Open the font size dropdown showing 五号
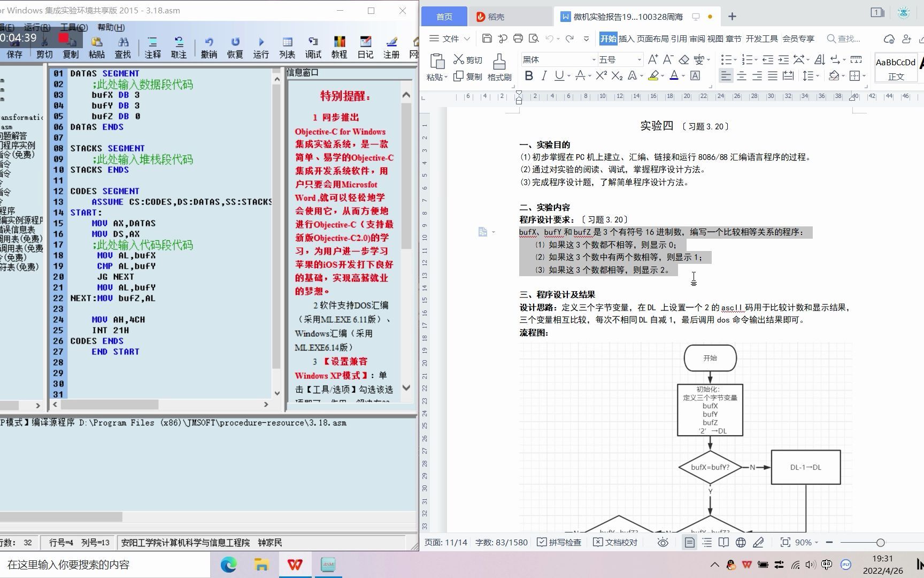924x578 pixels. 638,59
